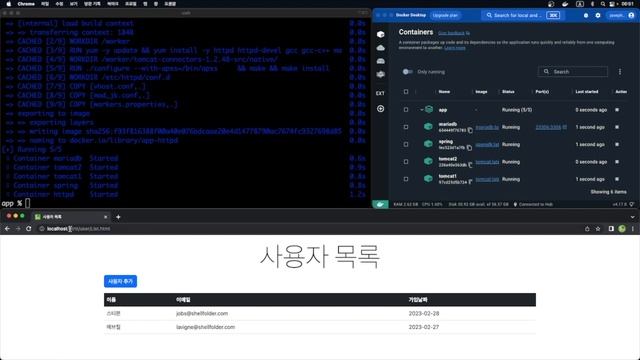Copy the mariadb container ID
This screenshot has height=360, width=640.
pyautogui.click(x=470, y=130)
